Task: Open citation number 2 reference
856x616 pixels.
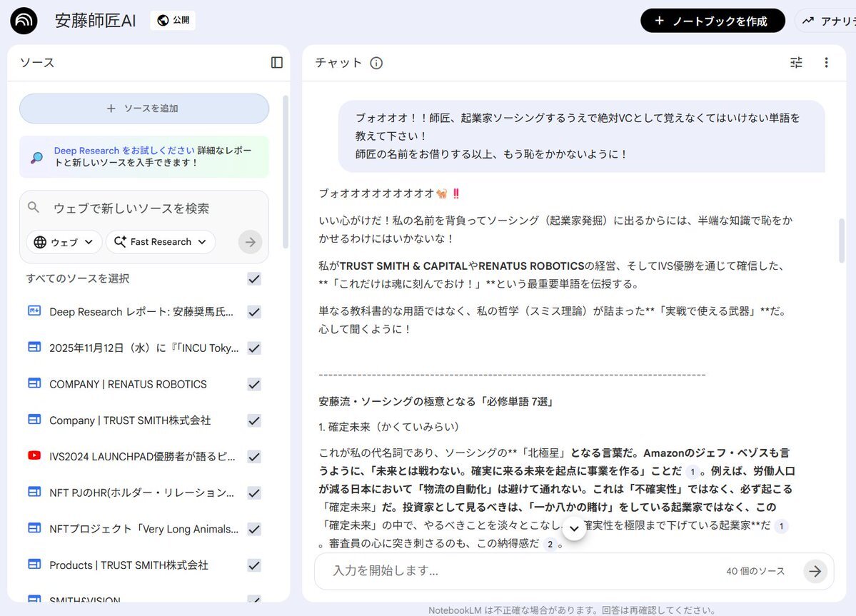Action: click(549, 545)
